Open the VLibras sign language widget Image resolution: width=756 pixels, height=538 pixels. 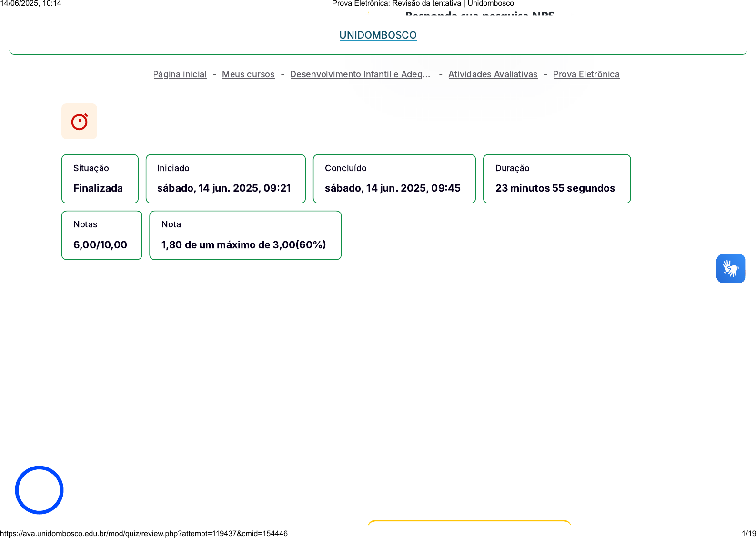(730, 268)
